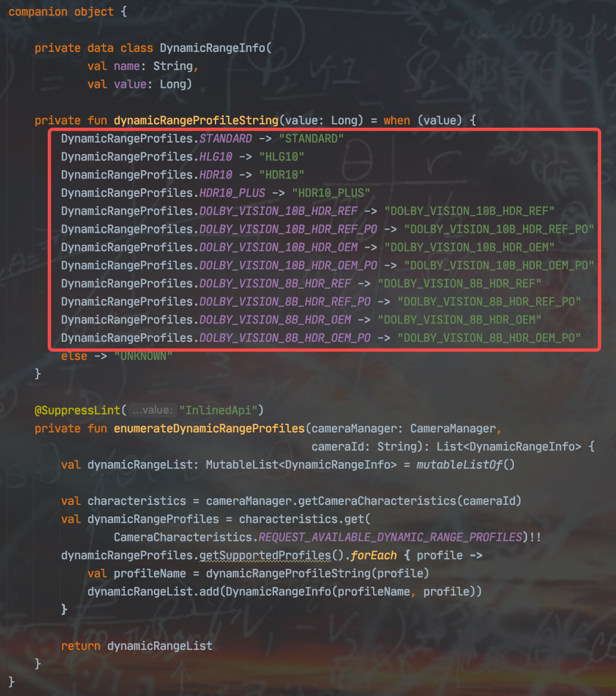The width and height of the screenshot is (616, 696).
Task: Click the STANDARD constant in the when block
Action: (x=225, y=139)
